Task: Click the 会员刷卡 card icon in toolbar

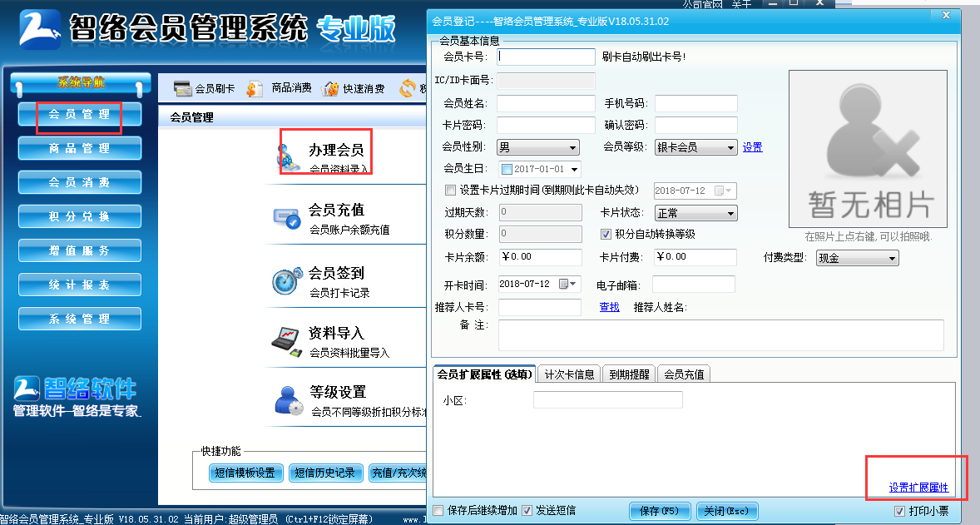Action: (182, 89)
